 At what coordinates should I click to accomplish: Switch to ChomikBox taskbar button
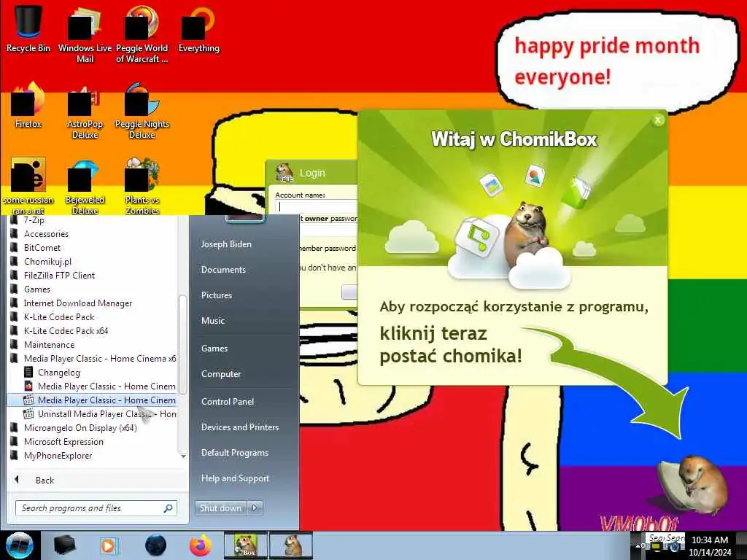click(x=246, y=545)
